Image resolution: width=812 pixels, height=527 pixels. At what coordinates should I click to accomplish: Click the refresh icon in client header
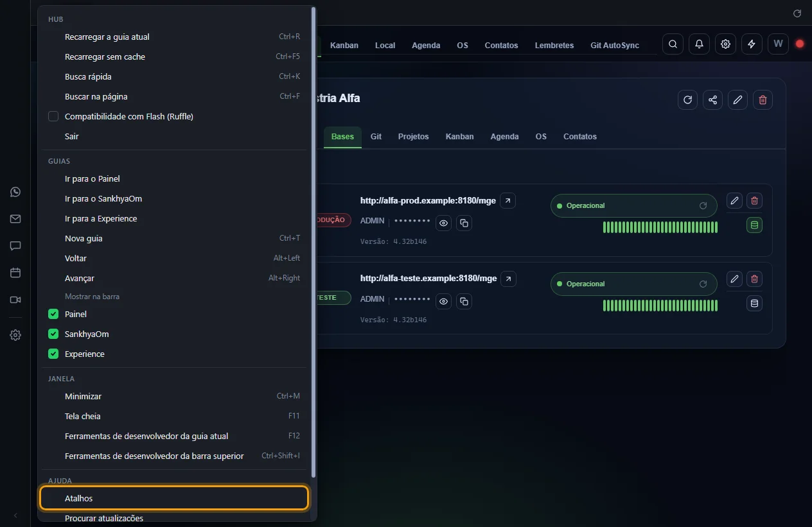point(687,99)
